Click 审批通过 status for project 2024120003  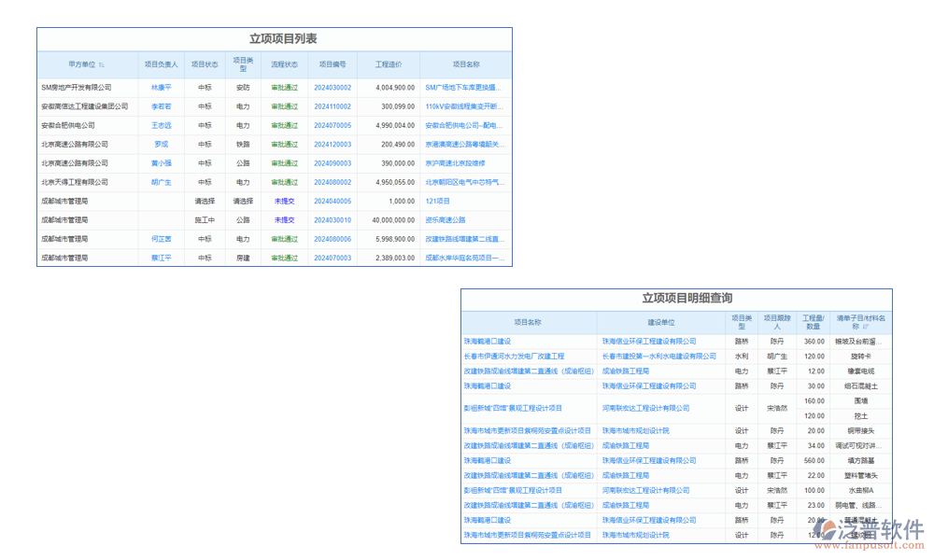(x=284, y=145)
